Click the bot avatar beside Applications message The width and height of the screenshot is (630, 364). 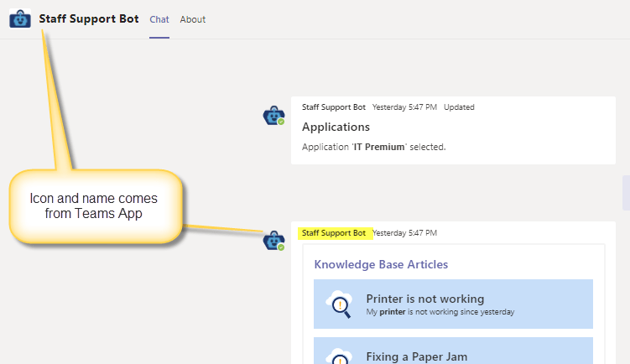(x=273, y=116)
